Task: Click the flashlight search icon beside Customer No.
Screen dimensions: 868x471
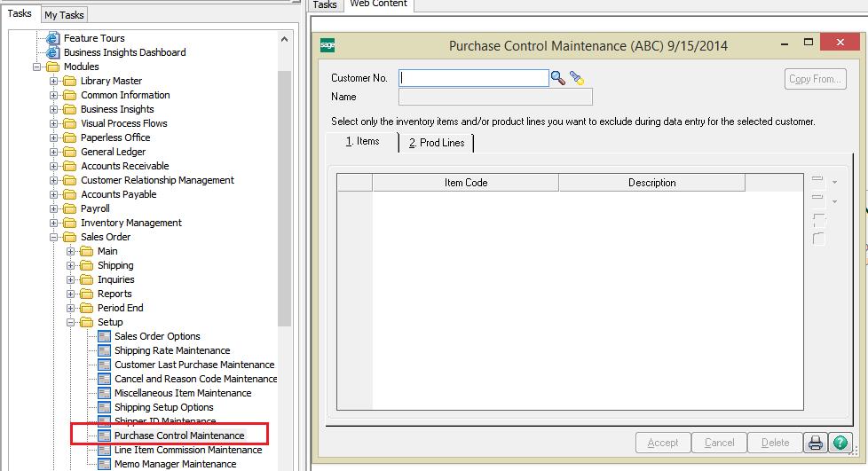Action: (x=577, y=78)
